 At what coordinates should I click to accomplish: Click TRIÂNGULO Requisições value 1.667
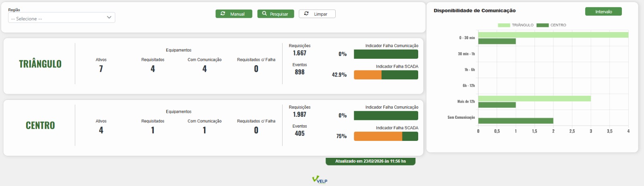pyautogui.click(x=299, y=53)
